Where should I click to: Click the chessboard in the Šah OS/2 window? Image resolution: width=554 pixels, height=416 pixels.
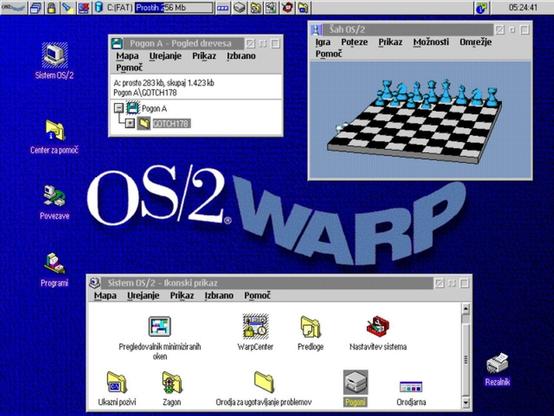point(414,131)
